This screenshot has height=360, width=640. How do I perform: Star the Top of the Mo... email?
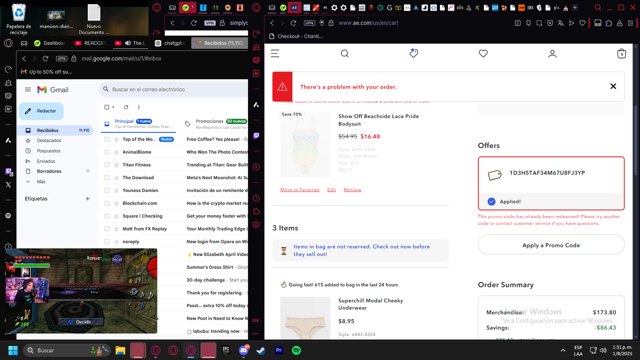(x=116, y=139)
